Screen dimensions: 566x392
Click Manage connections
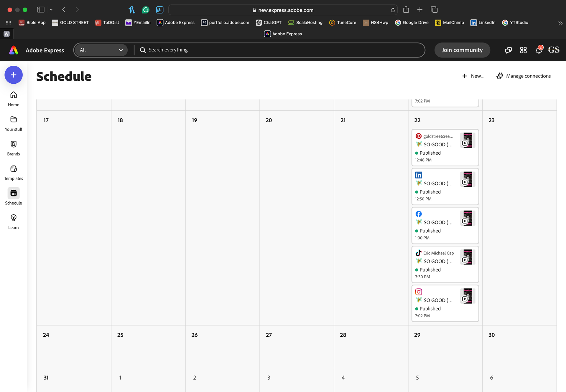(524, 76)
